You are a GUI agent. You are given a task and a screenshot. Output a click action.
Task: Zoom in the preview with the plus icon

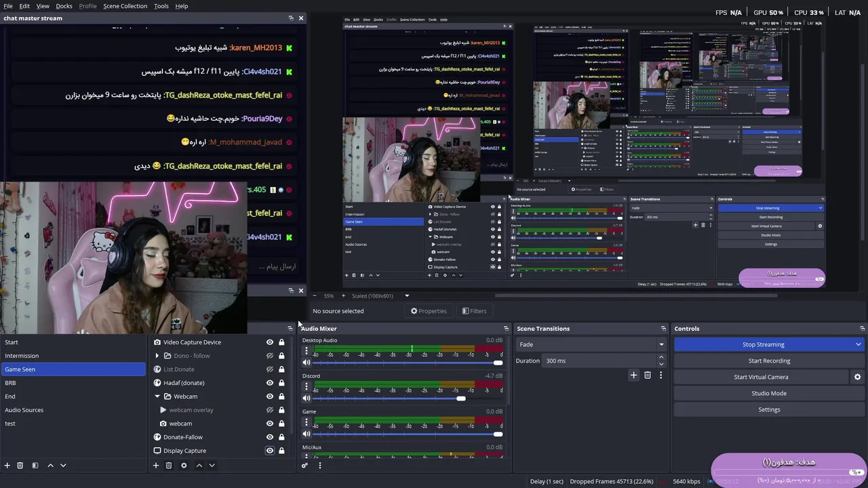343,296
